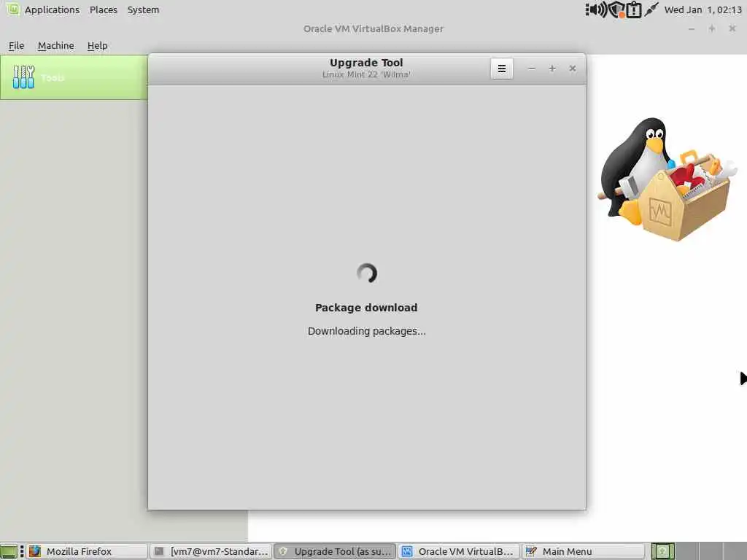Open the Places menu
747x560 pixels.
click(104, 9)
